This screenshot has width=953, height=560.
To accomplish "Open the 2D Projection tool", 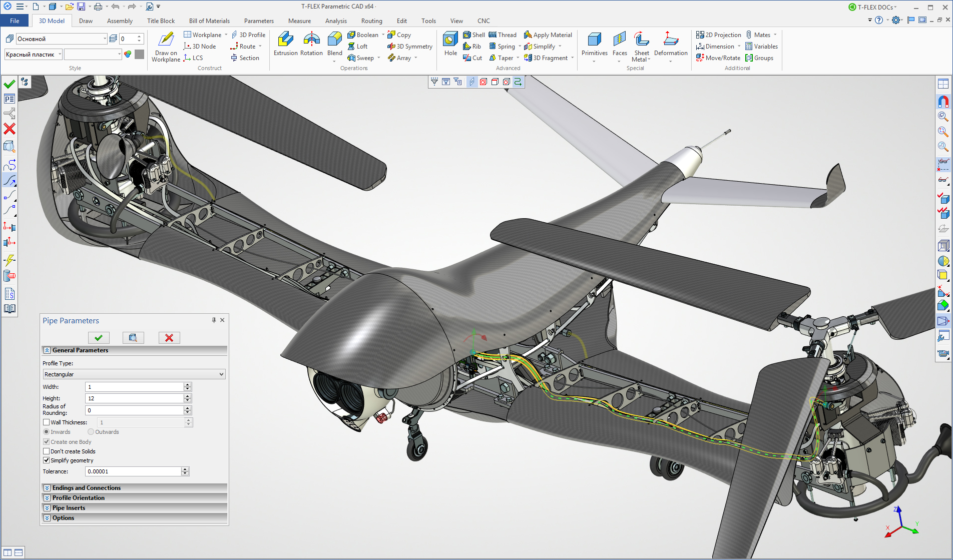I will click(x=718, y=35).
